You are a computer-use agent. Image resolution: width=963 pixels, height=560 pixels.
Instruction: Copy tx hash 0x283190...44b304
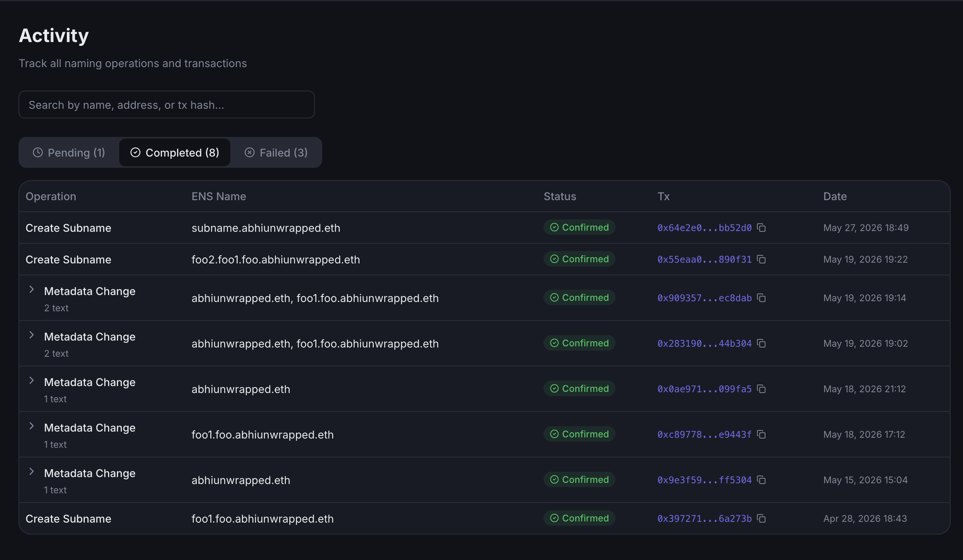click(761, 344)
